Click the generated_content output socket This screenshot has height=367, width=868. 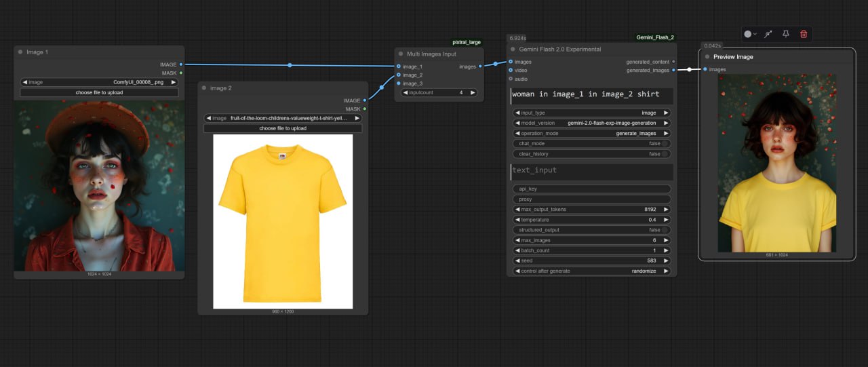coord(673,62)
